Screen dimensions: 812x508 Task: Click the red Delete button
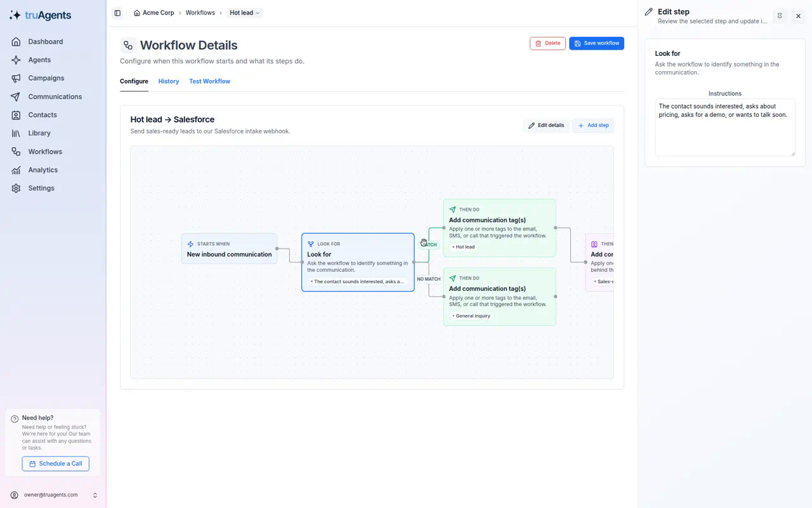point(547,43)
